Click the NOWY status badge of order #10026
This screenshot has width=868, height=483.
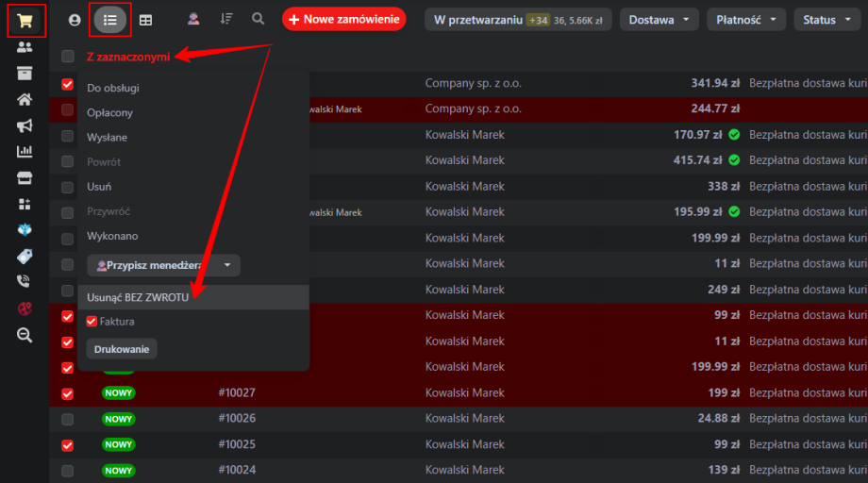(x=118, y=419)
